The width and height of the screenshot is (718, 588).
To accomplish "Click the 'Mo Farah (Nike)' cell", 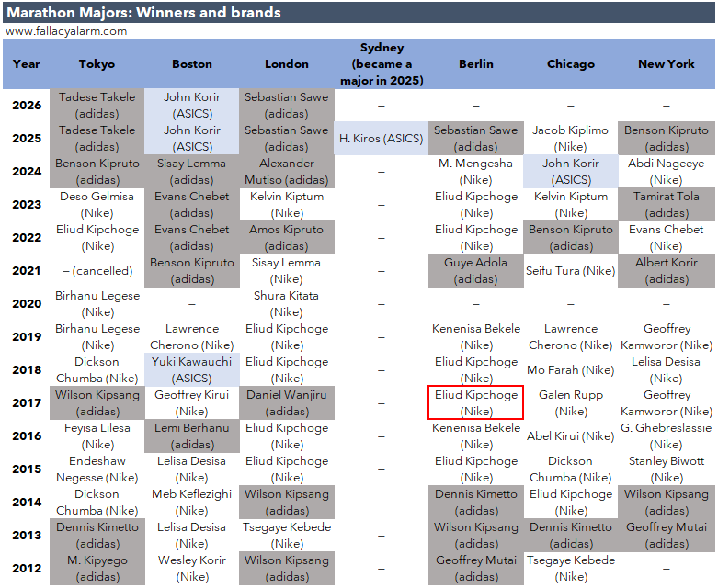I will point(571,369).
